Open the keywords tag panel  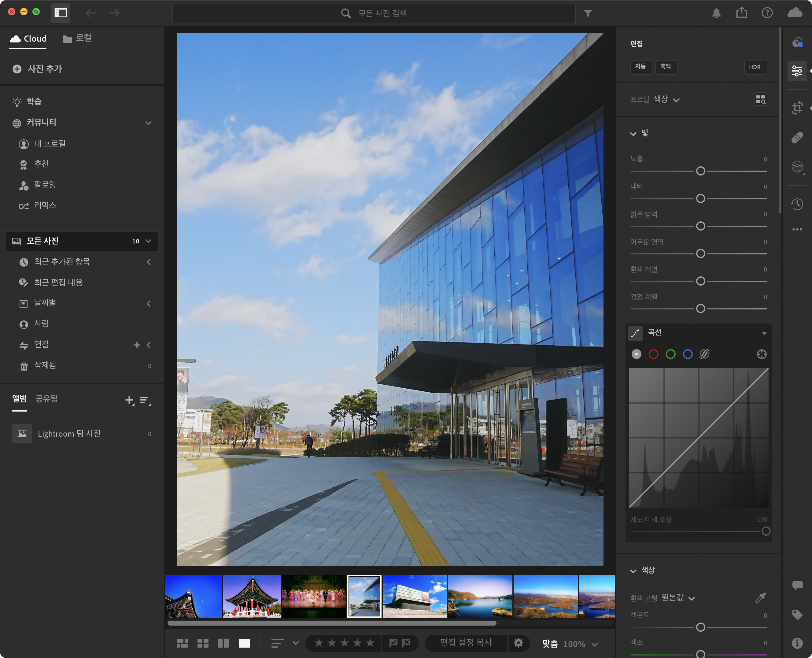point(797,614)
